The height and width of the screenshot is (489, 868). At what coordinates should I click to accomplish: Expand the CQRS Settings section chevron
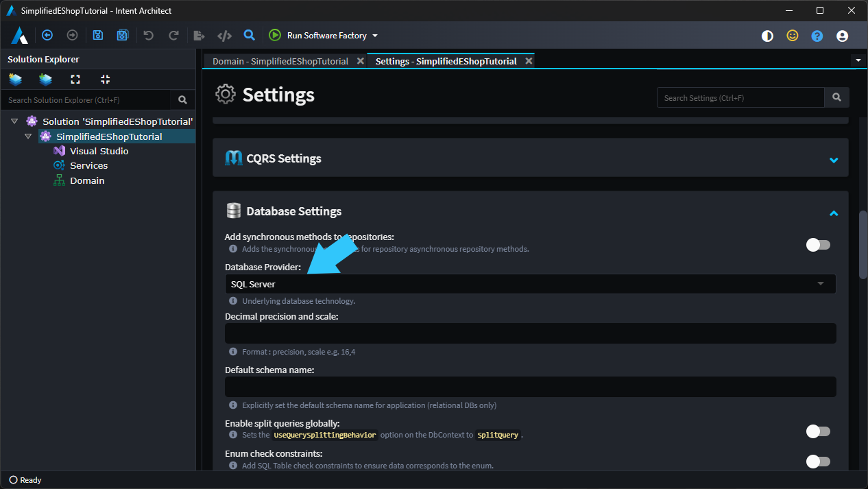coord(834,160)
